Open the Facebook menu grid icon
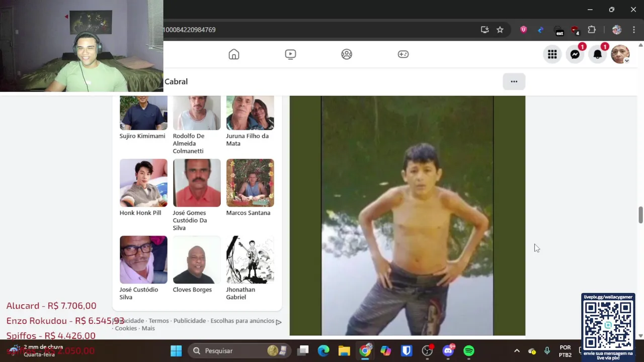Image resolution: width=644 pixels, height=362 pixels. coord(552,54)
